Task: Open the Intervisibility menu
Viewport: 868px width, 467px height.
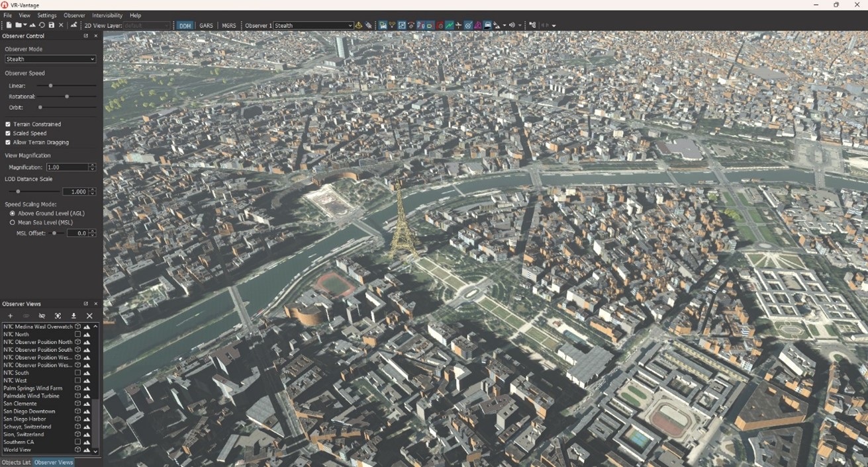Action: pyautogui.click(x=107, y=15)
